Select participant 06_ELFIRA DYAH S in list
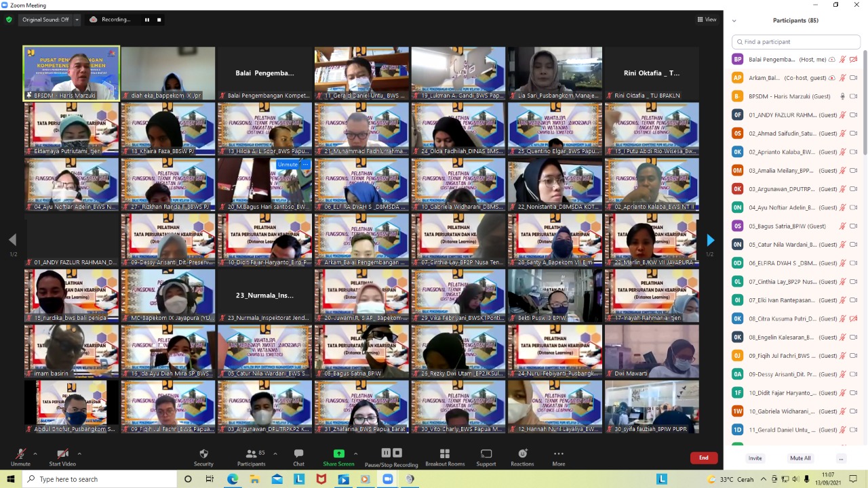Image resolution: width=868 pixels, height=488 pixels. (x=795, y=263)
